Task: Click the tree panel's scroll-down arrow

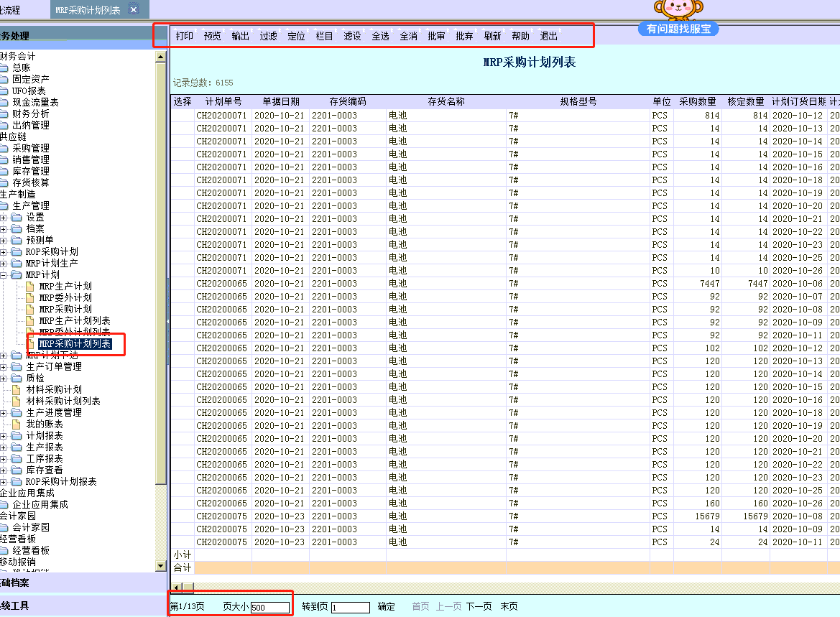Action: point(161,565)
